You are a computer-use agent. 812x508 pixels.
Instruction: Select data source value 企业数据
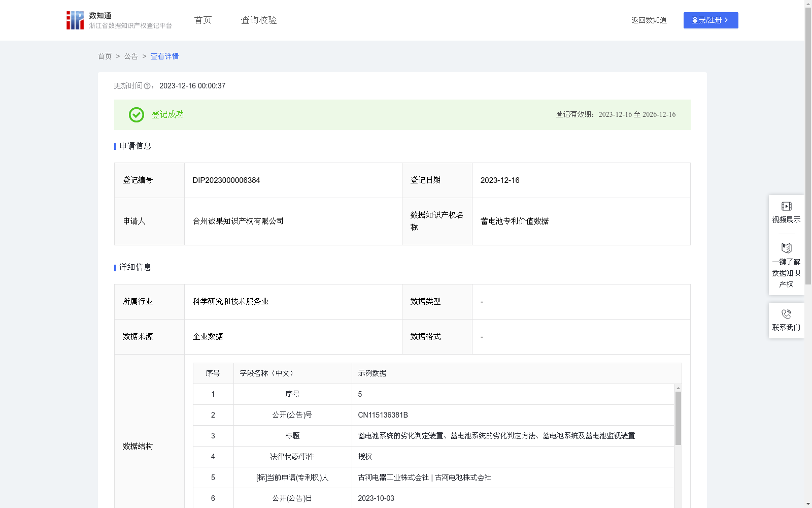[x=208, y=336]
